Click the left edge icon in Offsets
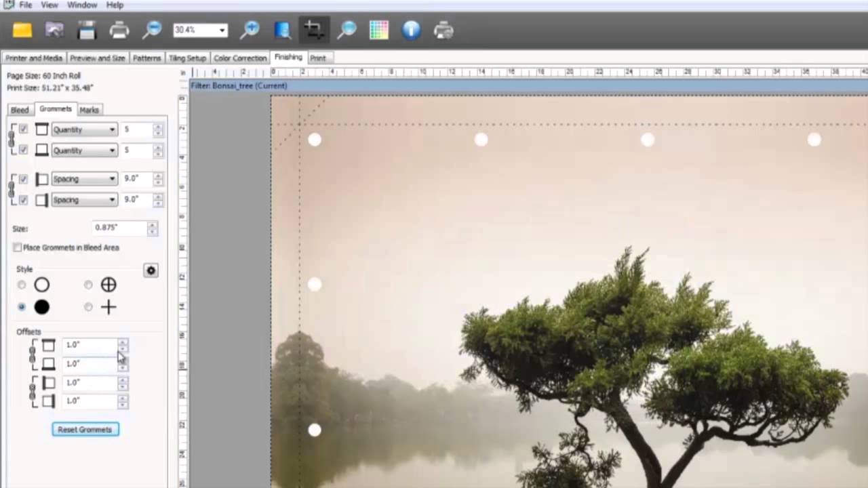The image size is (868, 488). point(48,383)
